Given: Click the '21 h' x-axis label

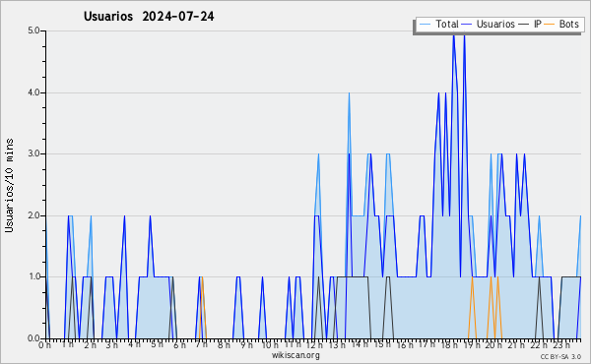Looking at the screenshot, I should 516,345.
